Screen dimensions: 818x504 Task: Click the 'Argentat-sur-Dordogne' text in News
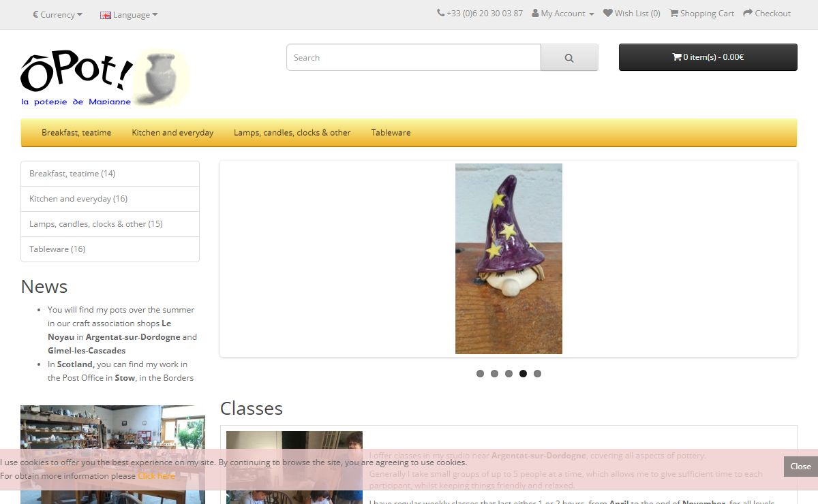click(133, 337)
